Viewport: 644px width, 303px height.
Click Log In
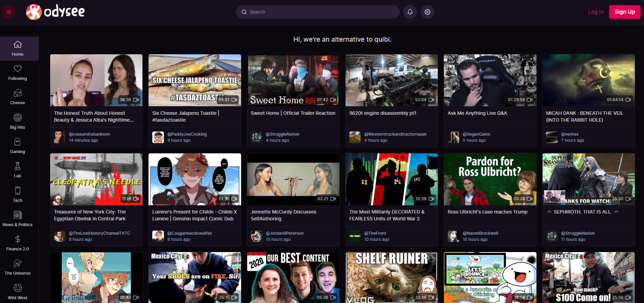click(x=596, y=12)
